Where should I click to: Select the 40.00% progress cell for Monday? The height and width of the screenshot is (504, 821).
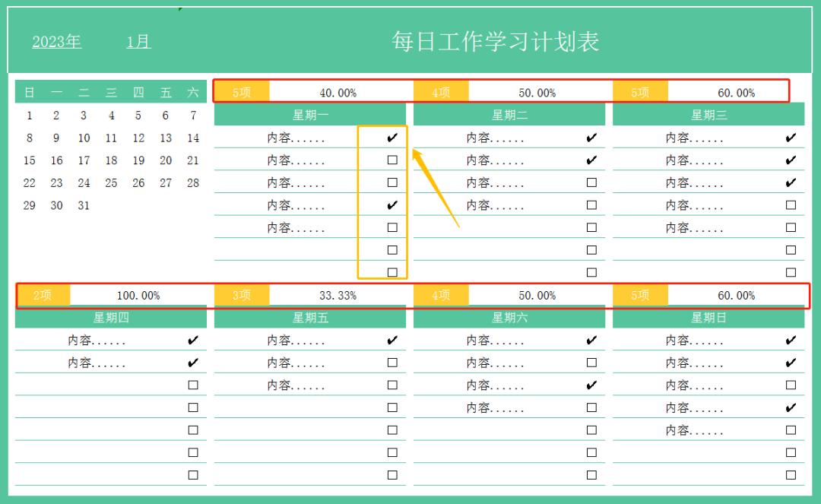point(338,93)
